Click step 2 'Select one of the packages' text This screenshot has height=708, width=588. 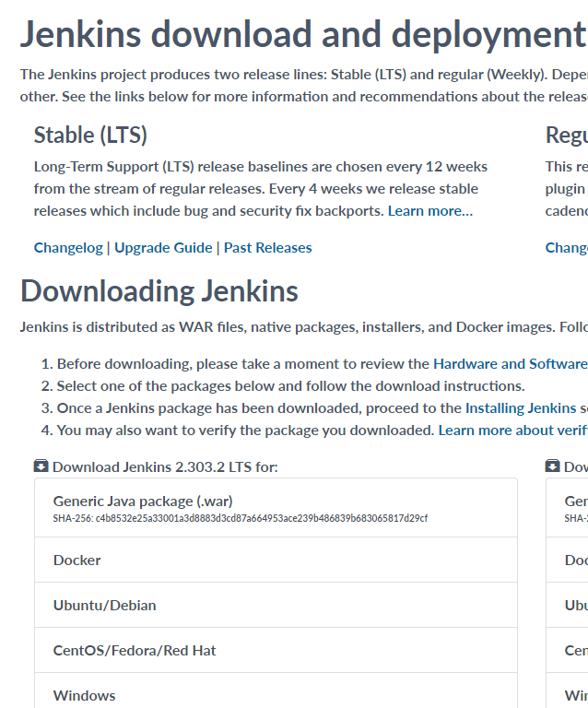[290, 386]
